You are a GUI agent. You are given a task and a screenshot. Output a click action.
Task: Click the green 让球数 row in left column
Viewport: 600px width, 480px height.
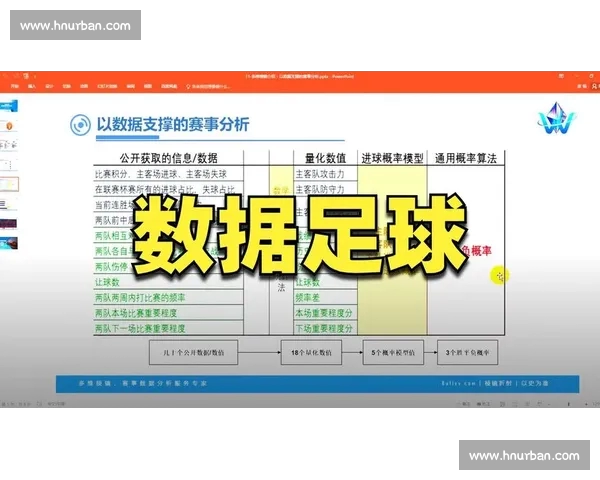click(168, 282)
